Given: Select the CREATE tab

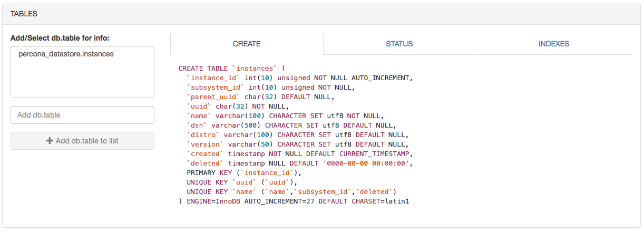Looking at the screenshot, I should coord(247,44).
